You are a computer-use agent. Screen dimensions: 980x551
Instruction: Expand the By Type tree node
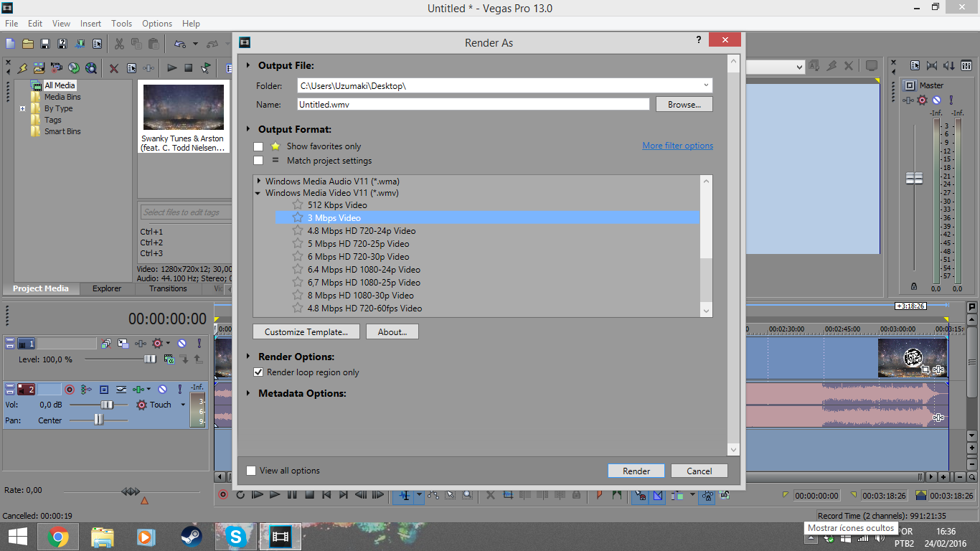(x=22, y=109)
